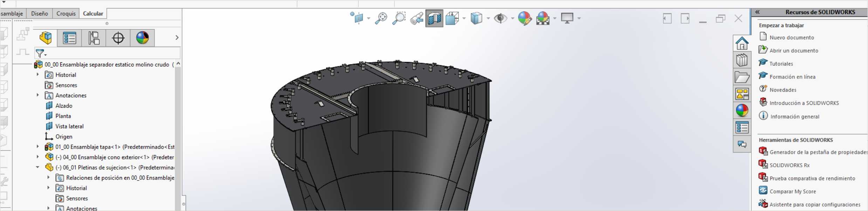
Task: Open the Hide/Show Items eye dropdown
Action: tap(512, 18)
